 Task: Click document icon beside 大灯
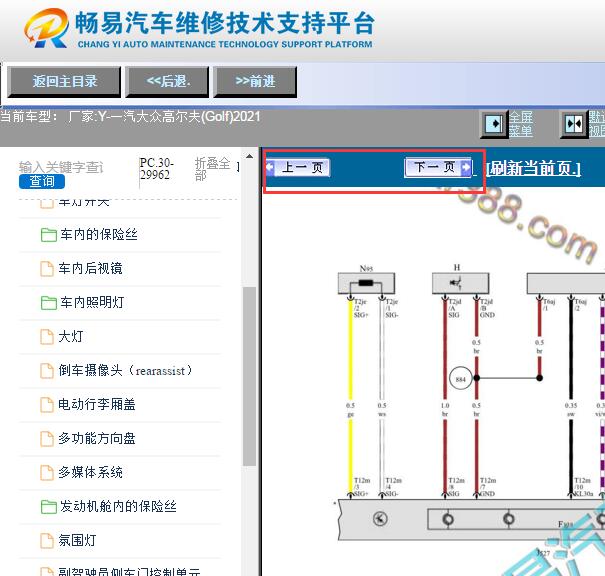click(47, 336)
